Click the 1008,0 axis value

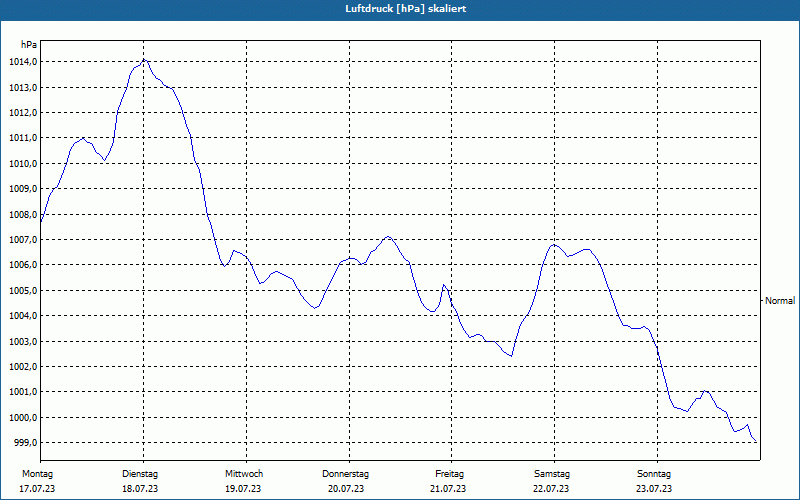(23, 214)
